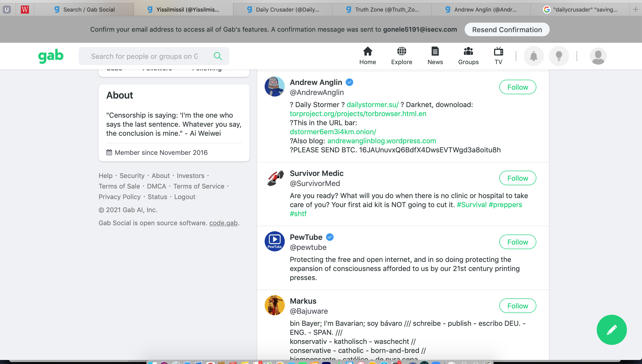Open dailystormer.su link
Viewport: 642px width, 364px height.
(x=373, y=105)
